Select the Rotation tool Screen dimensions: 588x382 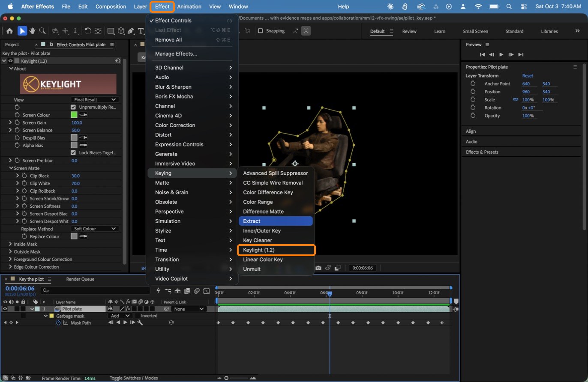pos(87,31)
